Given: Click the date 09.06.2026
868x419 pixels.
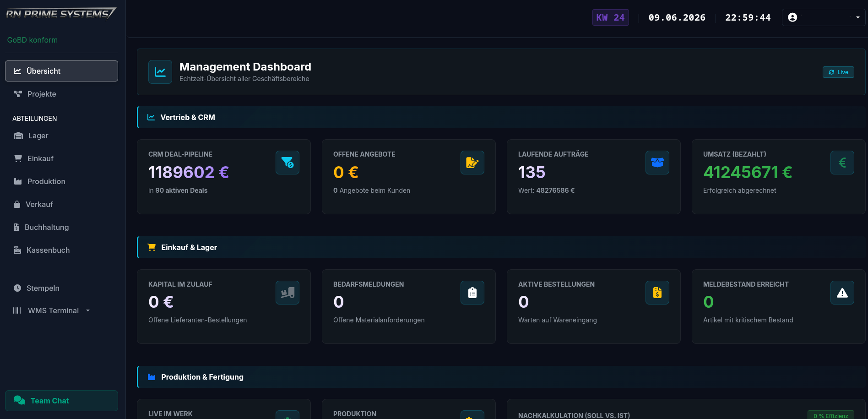Looking at the screenshot, I should pyautogui.click(x=677, y=17).
